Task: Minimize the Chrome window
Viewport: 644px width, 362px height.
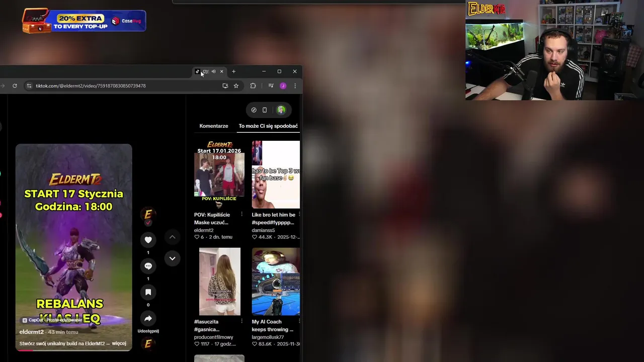Action: pos(264,71)
